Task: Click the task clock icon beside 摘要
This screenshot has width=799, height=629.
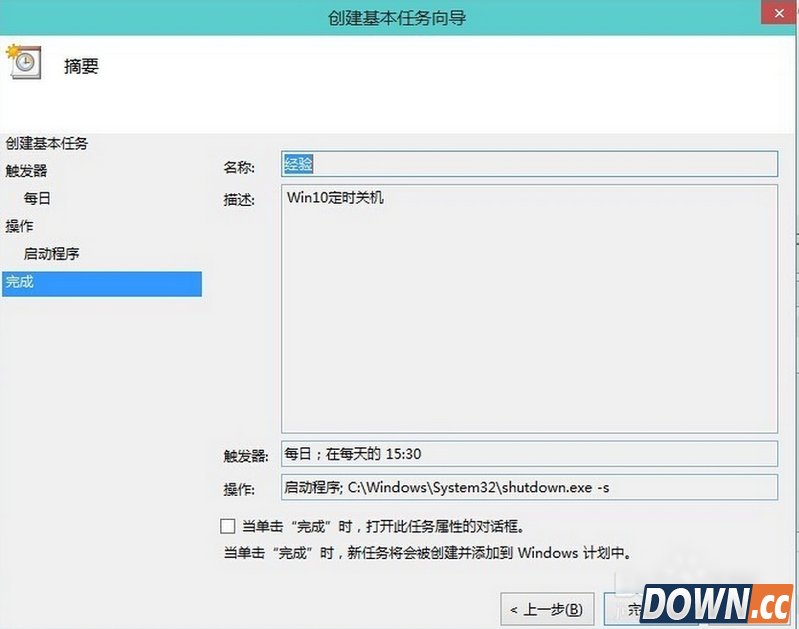Action: pos(23,62)
